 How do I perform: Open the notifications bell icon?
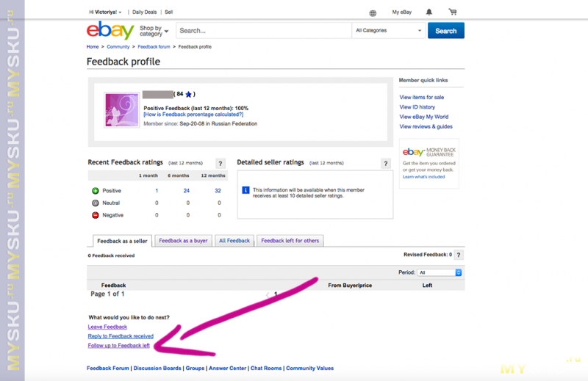pos(429,12)
